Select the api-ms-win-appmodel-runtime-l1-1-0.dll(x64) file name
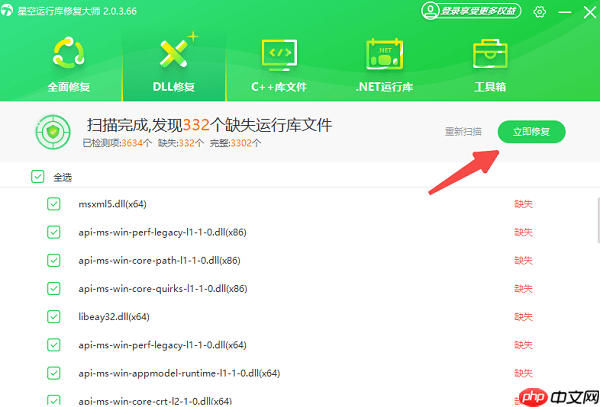The width and height of the screenshot is (600, 407). point(179,373)
